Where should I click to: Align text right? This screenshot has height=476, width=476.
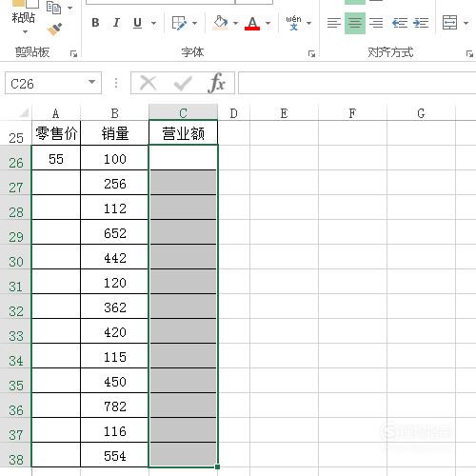pos(376,23)
